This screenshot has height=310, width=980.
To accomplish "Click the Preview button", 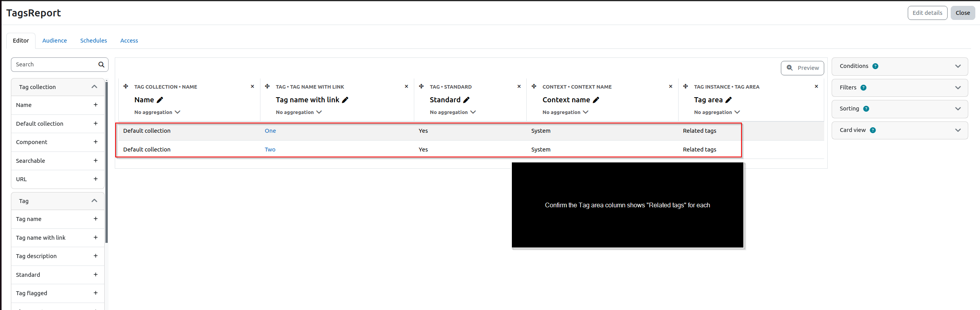I will (802, 68).
